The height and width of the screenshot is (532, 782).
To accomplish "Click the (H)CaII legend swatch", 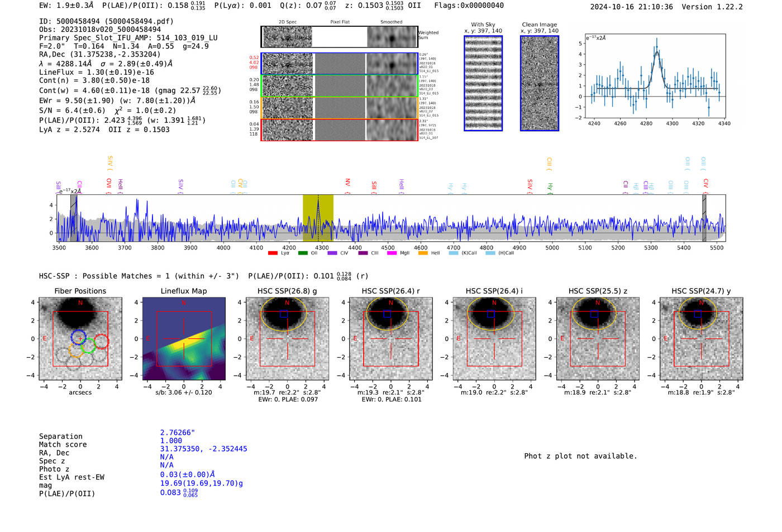I will (490, 253).
